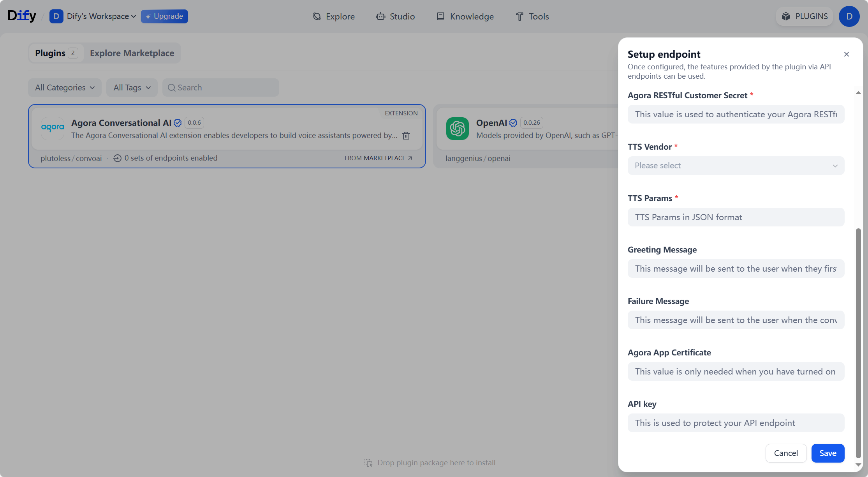Click the Cancel button
Viewport: 868px width, 477px height.
[x=785, y=453]
